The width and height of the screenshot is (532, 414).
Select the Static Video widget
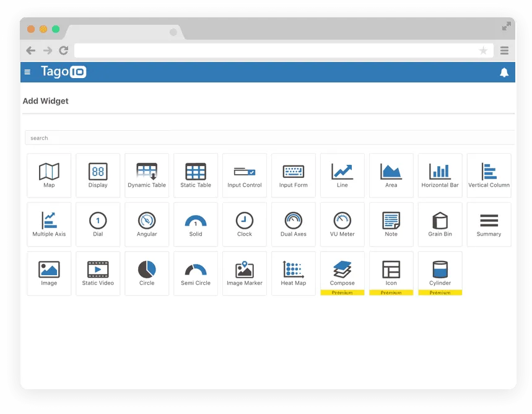tap(98, 273)
